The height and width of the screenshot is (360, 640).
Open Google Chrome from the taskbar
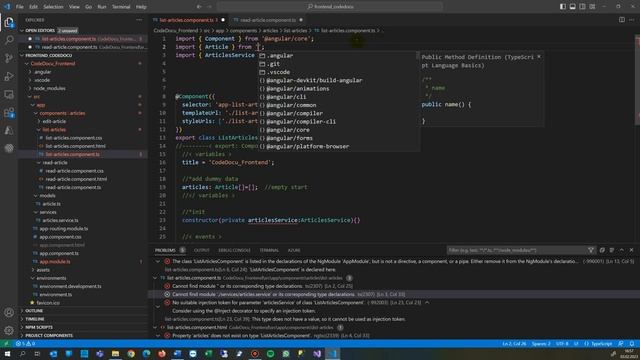[x=131, y=353]
